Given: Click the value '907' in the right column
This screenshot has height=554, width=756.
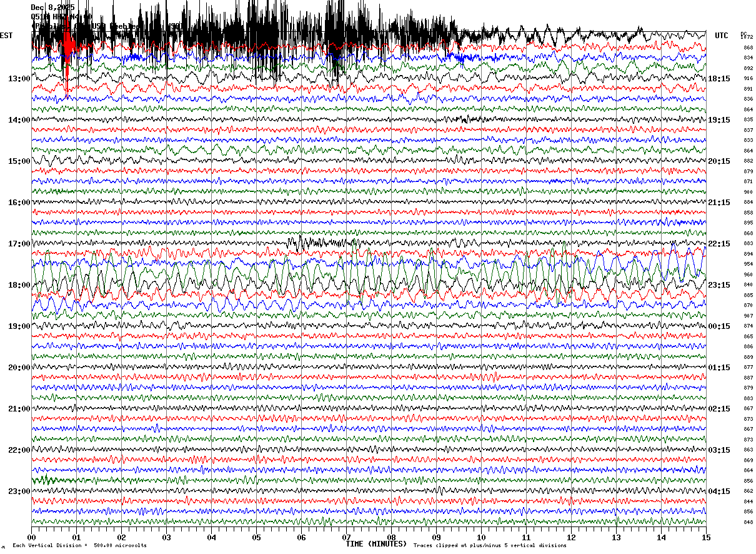Looking at the screenshot, I should 748,316.
